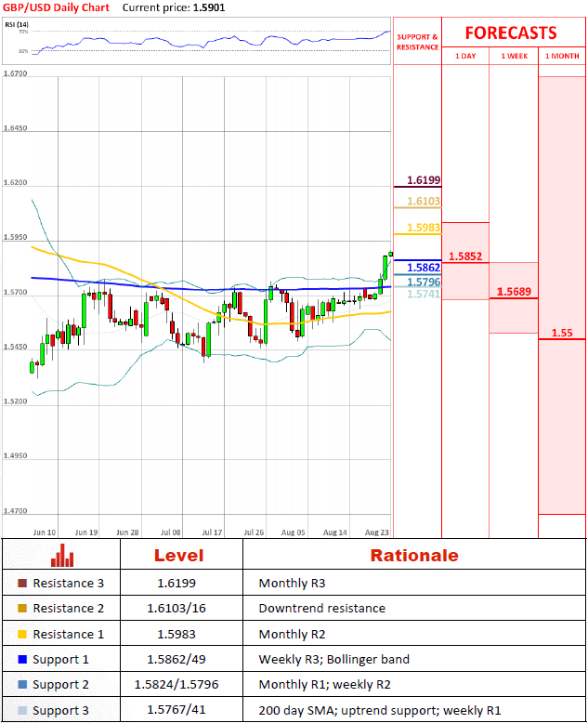Click the 1.5689 one-week forecast value
The height and width of the screenshot is (723, 588).
tap(514, 292)
